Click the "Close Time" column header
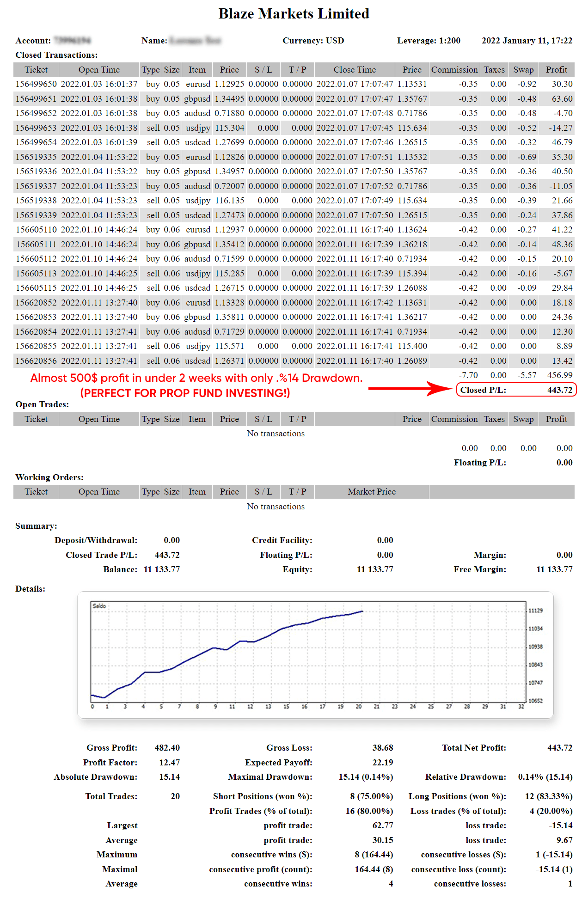The width and height of the screenshot is (588, 923). tap(355, 70)
